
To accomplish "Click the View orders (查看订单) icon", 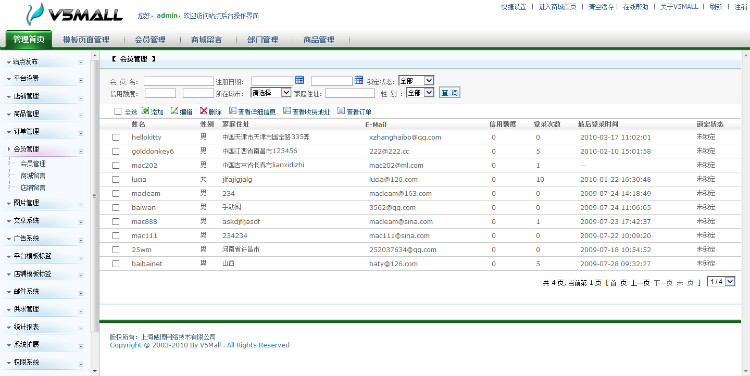I will 341,111.
